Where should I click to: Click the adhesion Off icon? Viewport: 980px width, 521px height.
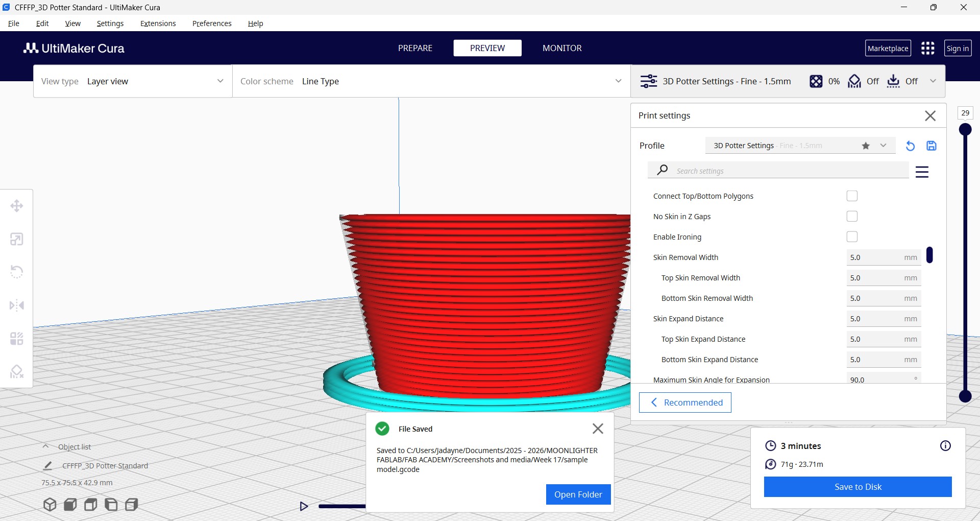coord(893,81)
